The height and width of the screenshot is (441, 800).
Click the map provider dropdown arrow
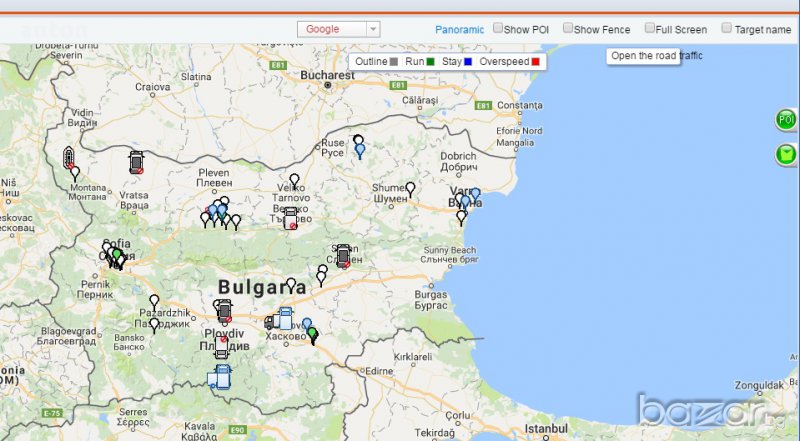(373, 30)
